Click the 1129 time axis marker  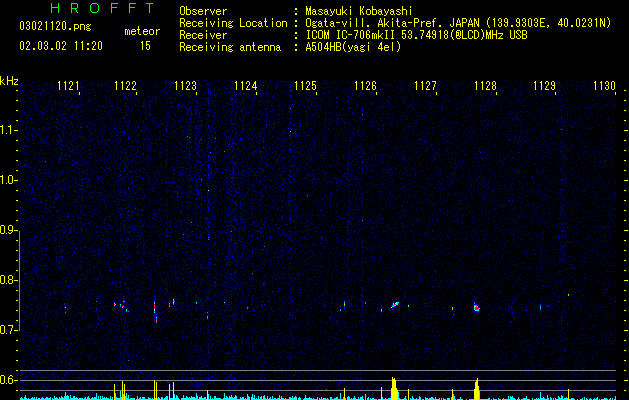(545, 86)
